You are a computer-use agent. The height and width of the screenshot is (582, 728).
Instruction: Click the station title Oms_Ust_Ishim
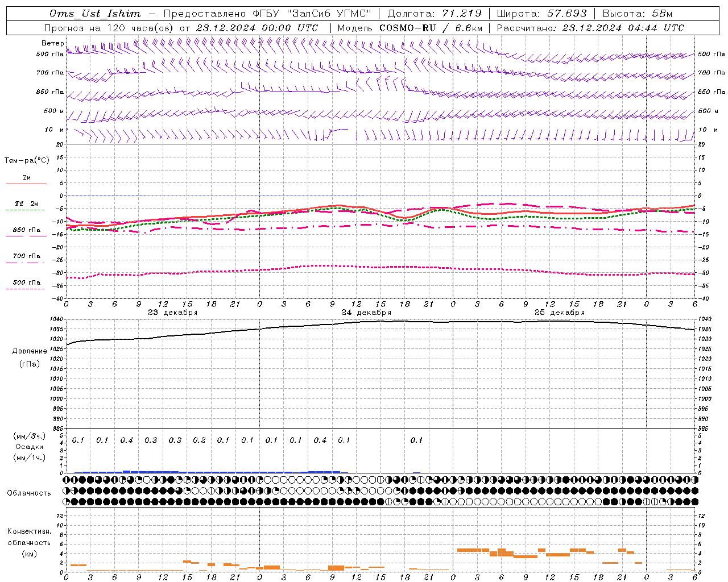pos(95,14)
